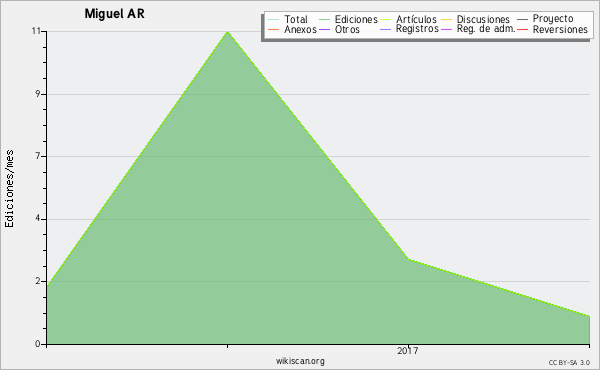Click the y-axis value 4

pos(38,218)
